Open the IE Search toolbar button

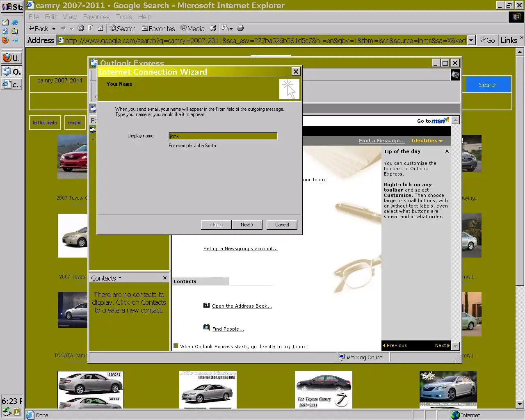coord(123,28)
